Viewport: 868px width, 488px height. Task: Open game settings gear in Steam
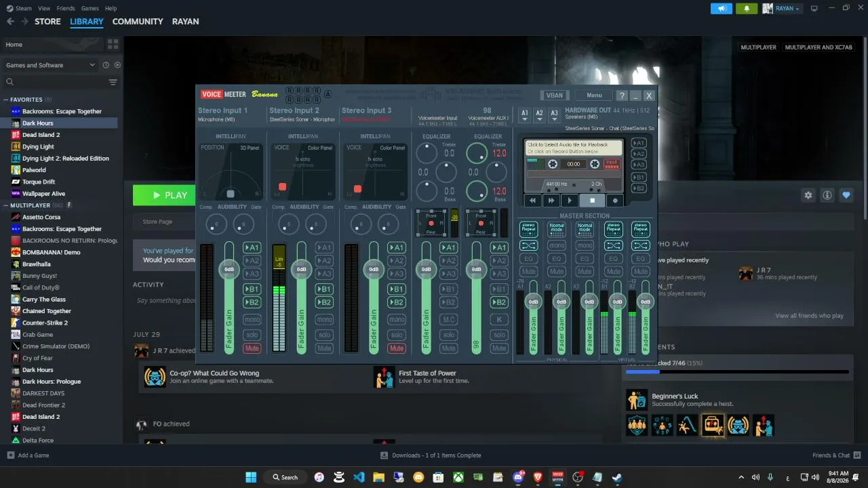coord(808,195)
